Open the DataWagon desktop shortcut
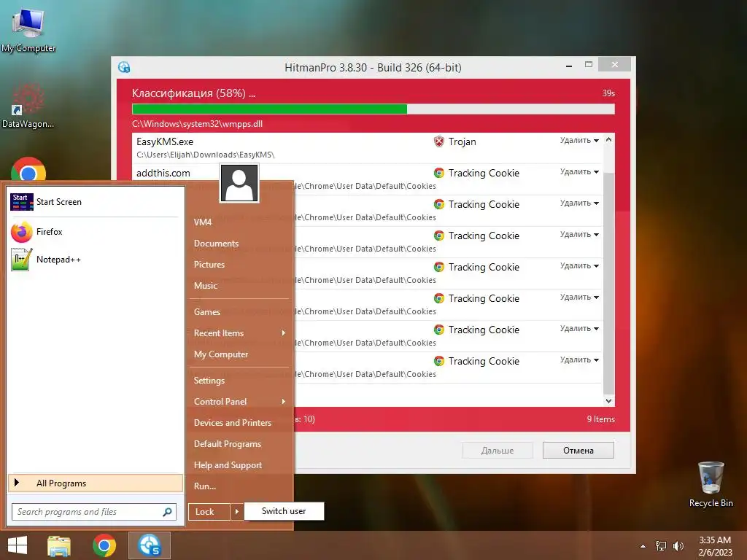747x560 pixels. 28,106
